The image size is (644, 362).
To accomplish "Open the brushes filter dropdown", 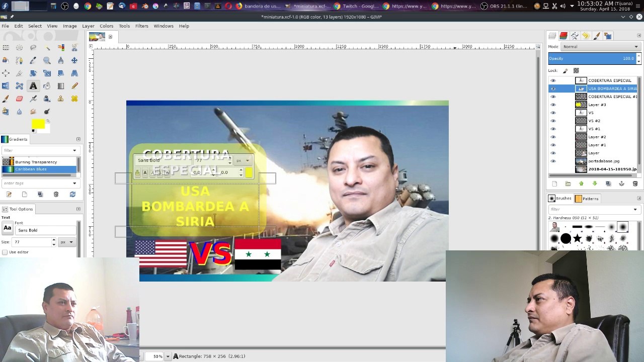I will coord(635,209).
